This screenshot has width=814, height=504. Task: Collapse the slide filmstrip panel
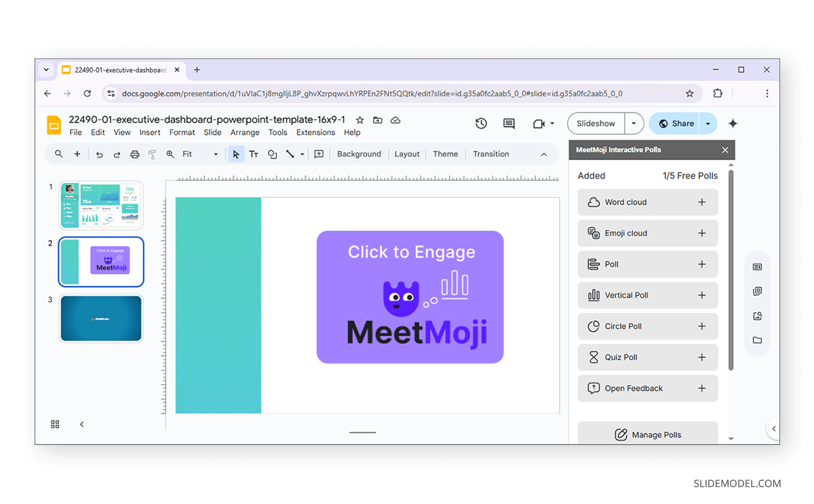coord(82,424)
